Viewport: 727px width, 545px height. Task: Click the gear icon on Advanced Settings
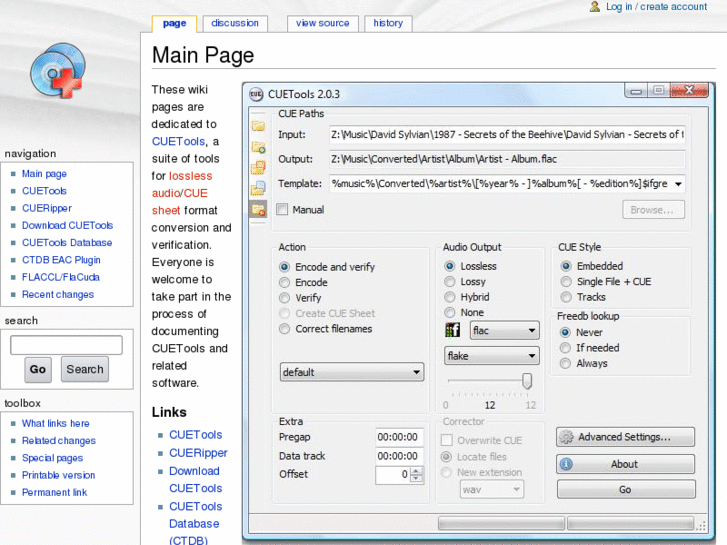point(566,437)
